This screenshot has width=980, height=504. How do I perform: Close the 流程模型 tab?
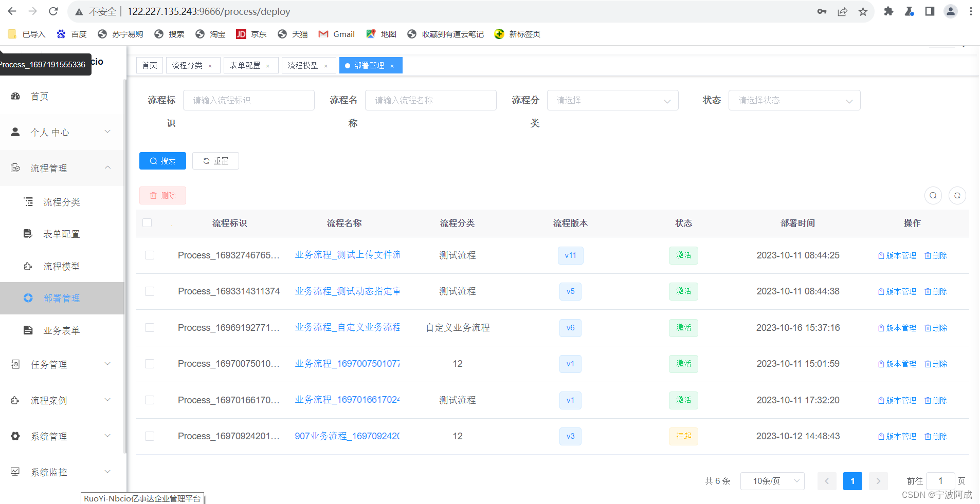[325, 66]
